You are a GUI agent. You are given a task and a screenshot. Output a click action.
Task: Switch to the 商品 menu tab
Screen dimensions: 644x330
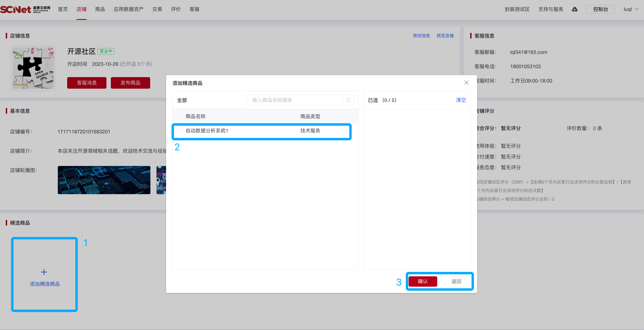coord(100,9)
